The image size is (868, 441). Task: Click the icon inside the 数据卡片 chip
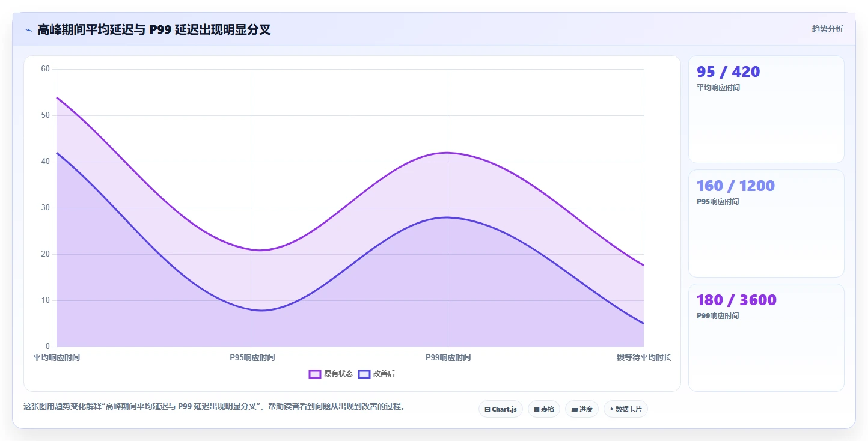tap(611, 409)
